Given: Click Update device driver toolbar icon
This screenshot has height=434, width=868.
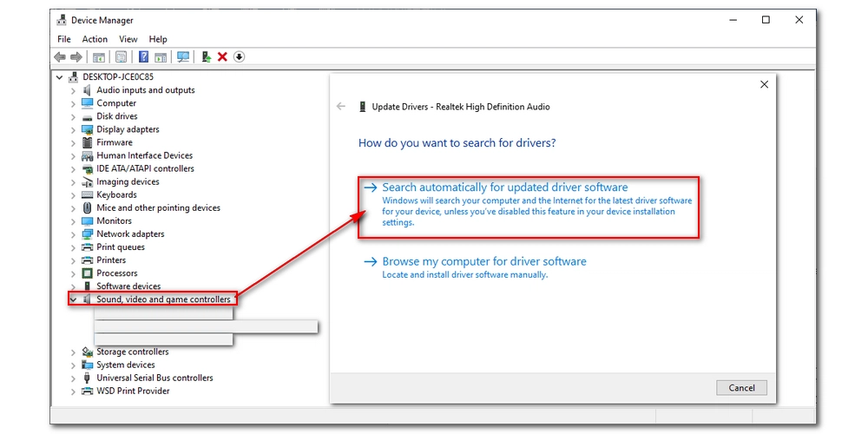Looking at the screenshot, I should click(207, 57).
